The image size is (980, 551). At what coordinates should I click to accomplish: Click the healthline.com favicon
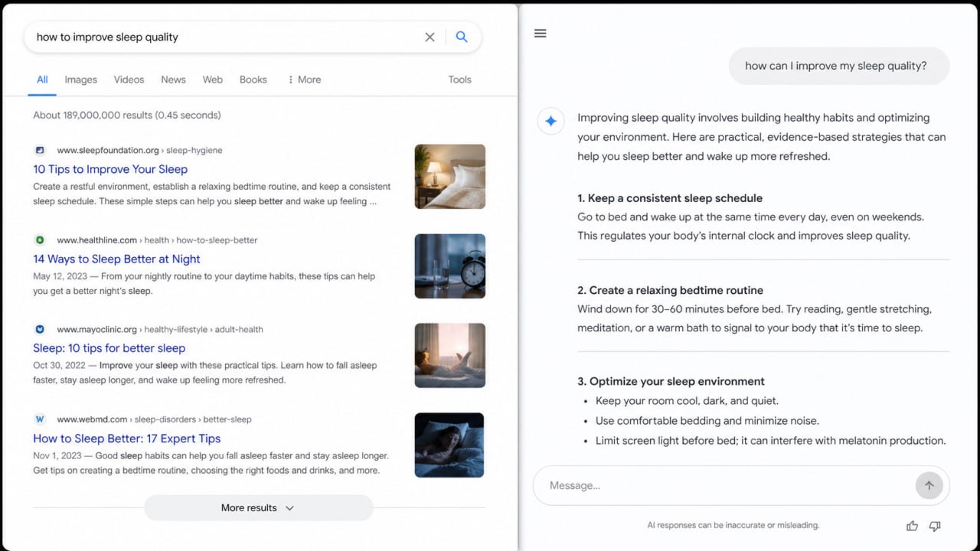pos(40,240)
